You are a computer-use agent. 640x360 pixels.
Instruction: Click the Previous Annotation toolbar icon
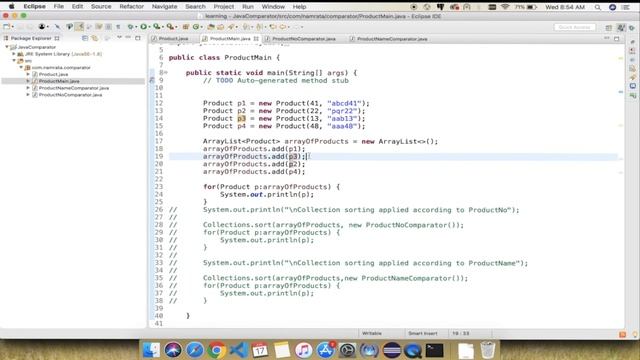pyautogui.click(x=259, y=27)
